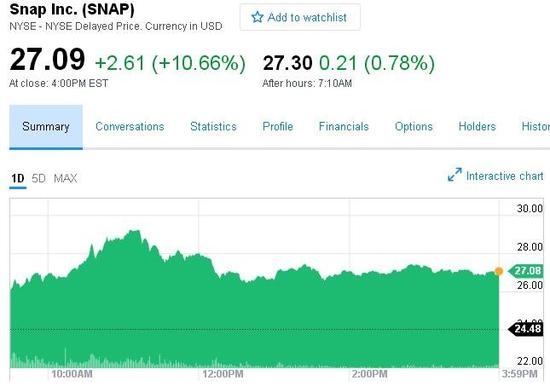550x392 pixels.
Task: Switch chart range to 5D
Action: [x=39, y=178]
